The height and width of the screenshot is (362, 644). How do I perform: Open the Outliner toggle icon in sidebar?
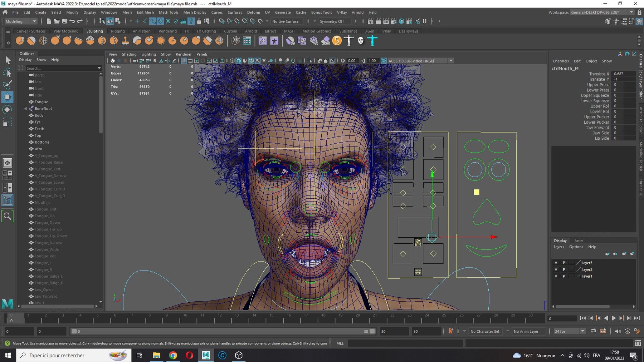click(7, 200)
